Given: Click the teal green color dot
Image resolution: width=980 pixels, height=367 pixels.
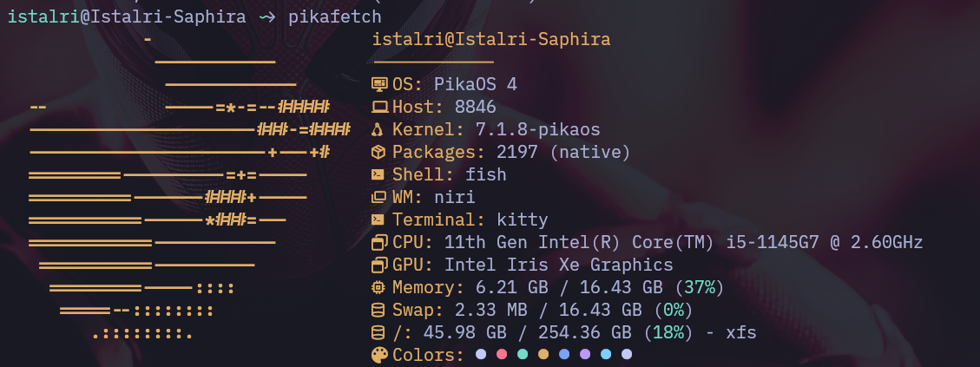Looking at the screenshot, I should point(523,355).
